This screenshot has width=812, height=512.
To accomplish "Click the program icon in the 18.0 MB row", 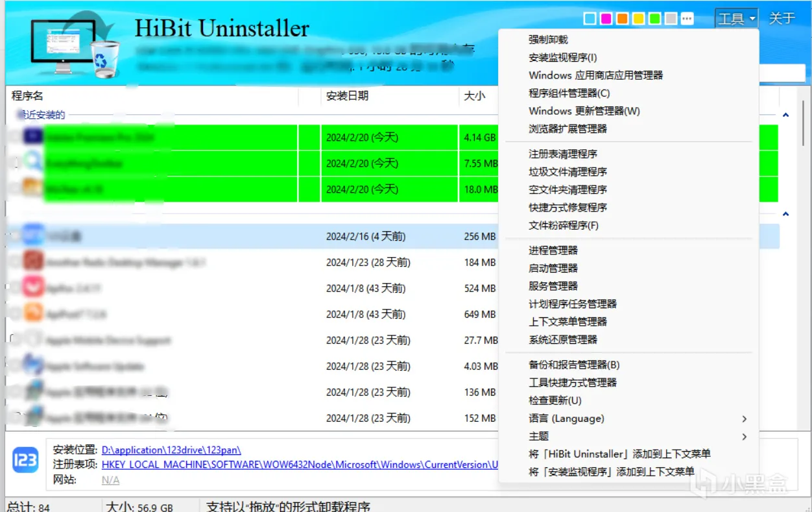I will point(34,189).
